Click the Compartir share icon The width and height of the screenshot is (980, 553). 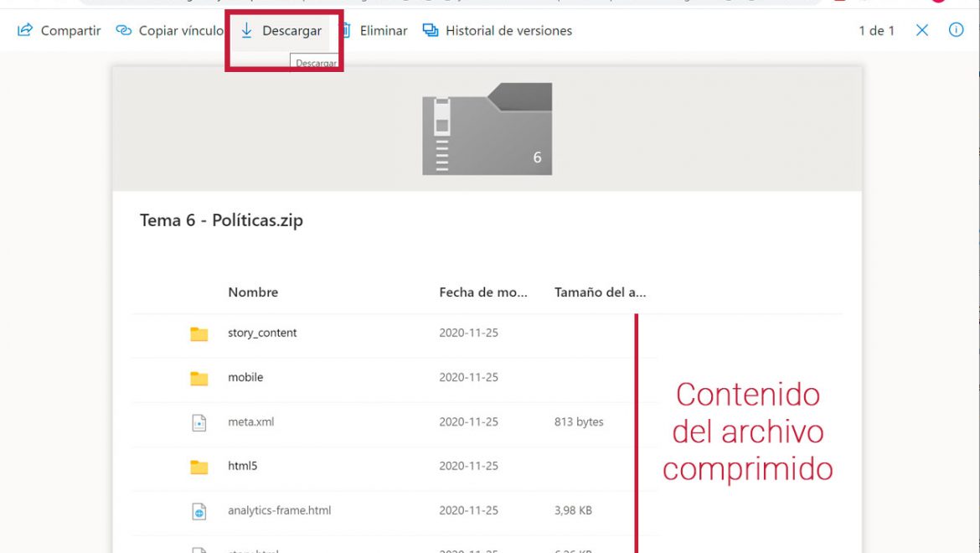(25, 30)
